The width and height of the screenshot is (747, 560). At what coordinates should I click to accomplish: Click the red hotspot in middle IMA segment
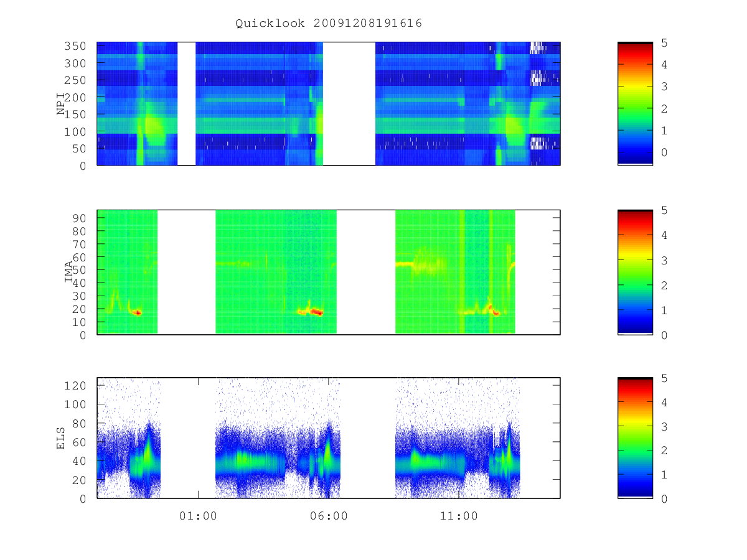(316, 312)
